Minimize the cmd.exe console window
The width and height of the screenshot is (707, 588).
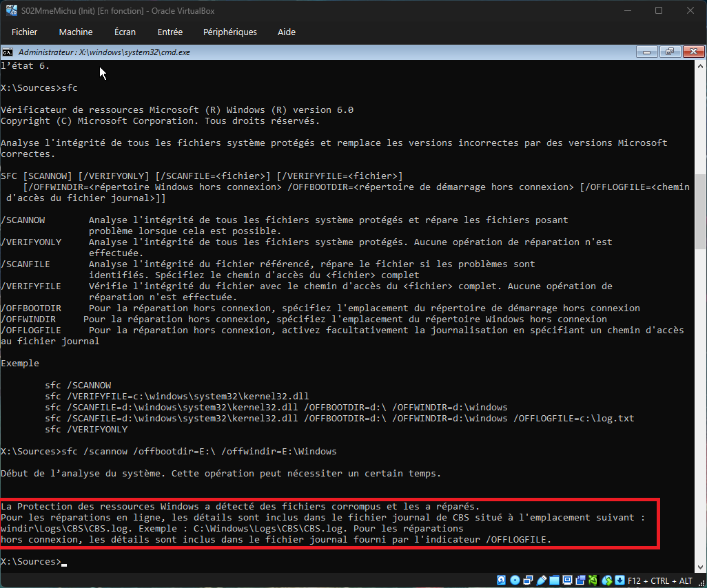(x=647, y=52)
